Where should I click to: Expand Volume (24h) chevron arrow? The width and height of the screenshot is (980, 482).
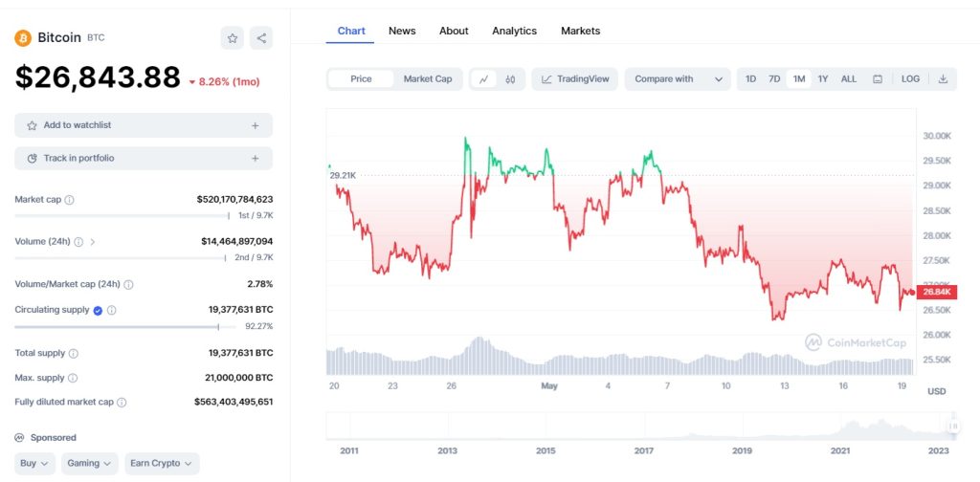click(x=93, y=242)
